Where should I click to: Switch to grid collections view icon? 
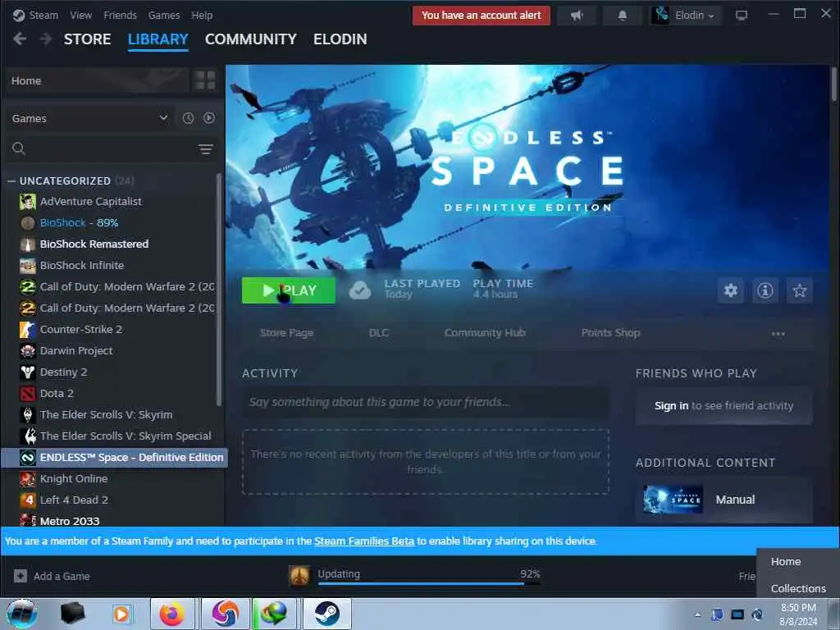pos(205,80)
